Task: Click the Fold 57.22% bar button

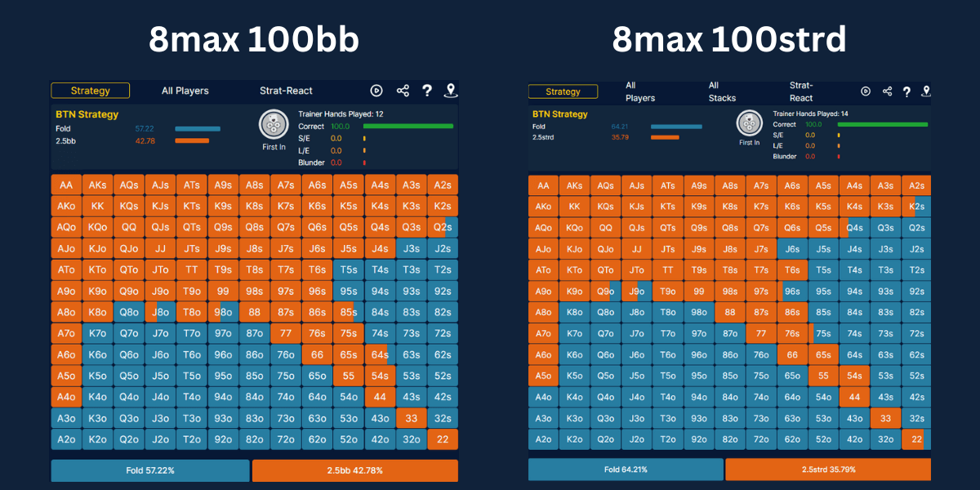Action: click(150, 470)
